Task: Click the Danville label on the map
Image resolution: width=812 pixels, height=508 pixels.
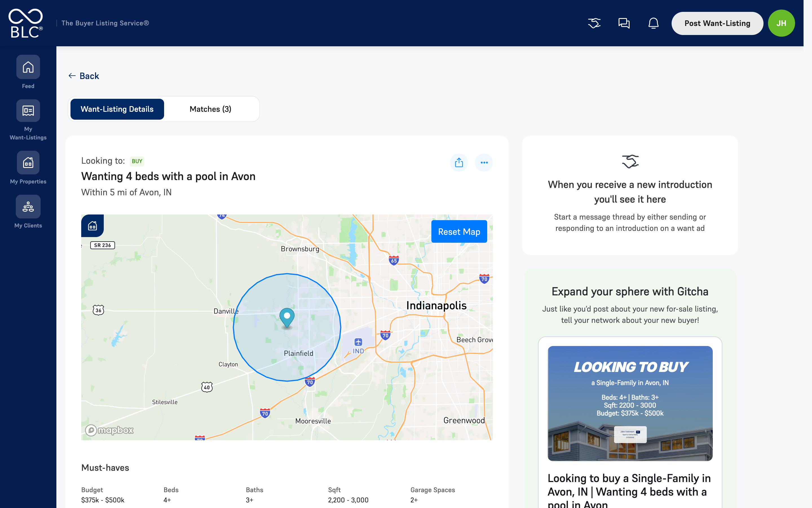Action: pyautogui.click(x=226, y=311)
